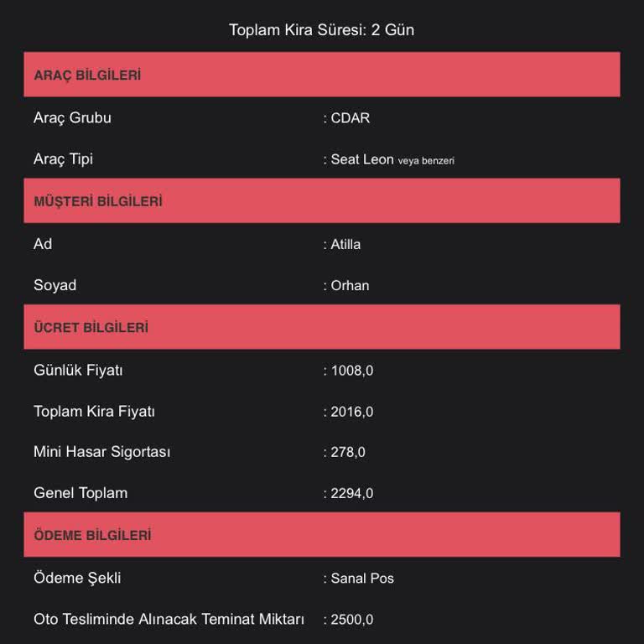This screenshot has height=644, width=644.
Task: Select the ÖDEME BİLGİLERİ section header
Action: pos(92,535)
